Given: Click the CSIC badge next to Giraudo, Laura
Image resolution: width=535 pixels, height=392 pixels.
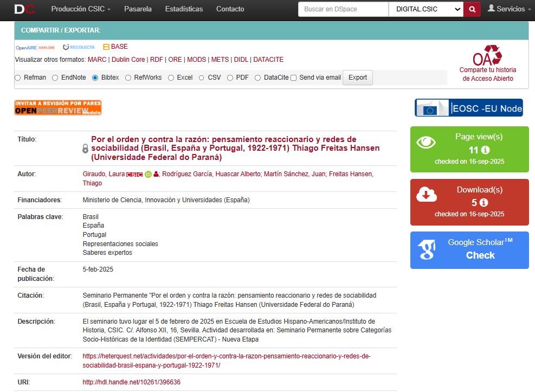Looking at the screenshot, I should 134,175.
